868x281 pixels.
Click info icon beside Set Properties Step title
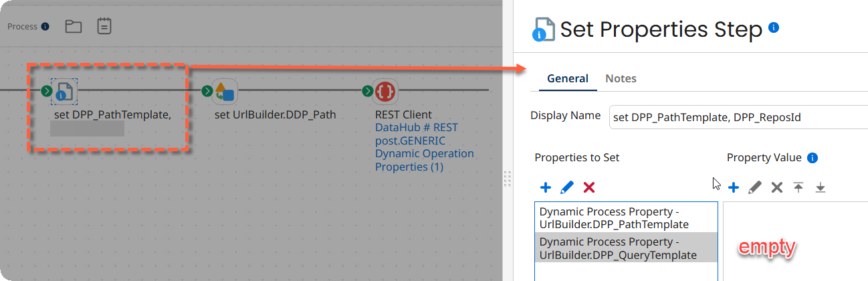774,27
